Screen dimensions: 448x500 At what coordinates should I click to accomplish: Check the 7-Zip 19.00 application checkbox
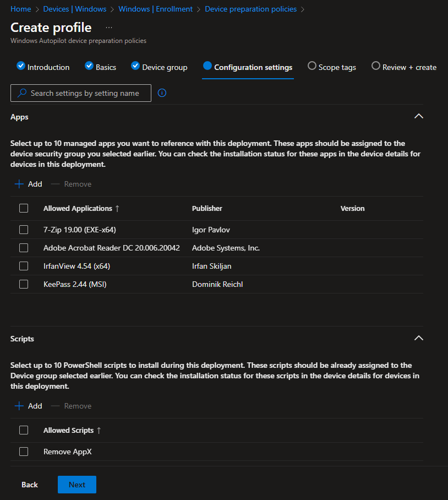tap(24, 230)
